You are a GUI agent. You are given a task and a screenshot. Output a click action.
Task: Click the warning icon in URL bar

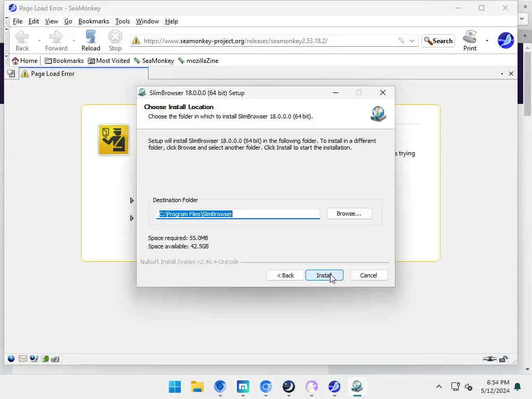136,41
